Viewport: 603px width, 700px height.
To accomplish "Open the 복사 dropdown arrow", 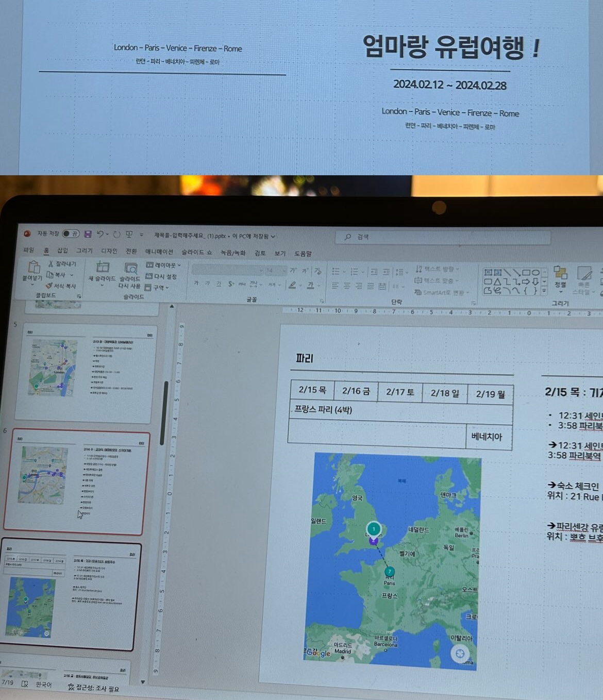I will 72,275.
